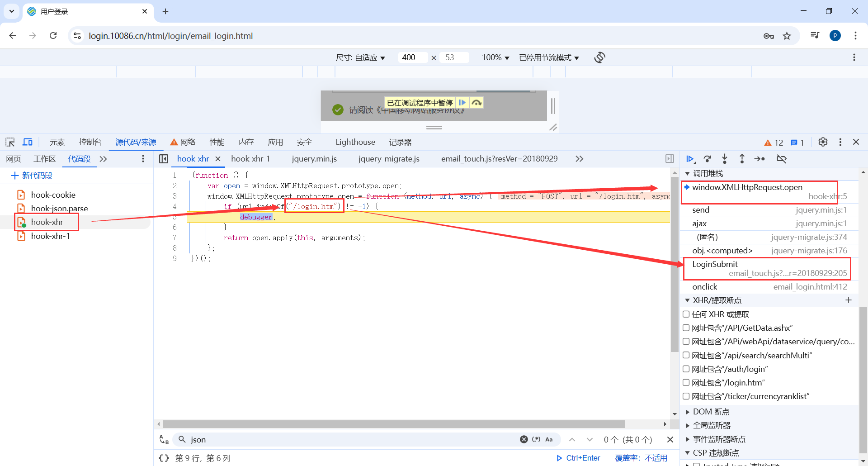This screenshot has height=466, width=868.
Task: Create a 新代码段 new snippet
Action: pyautogui.click(x=32, y=176)
